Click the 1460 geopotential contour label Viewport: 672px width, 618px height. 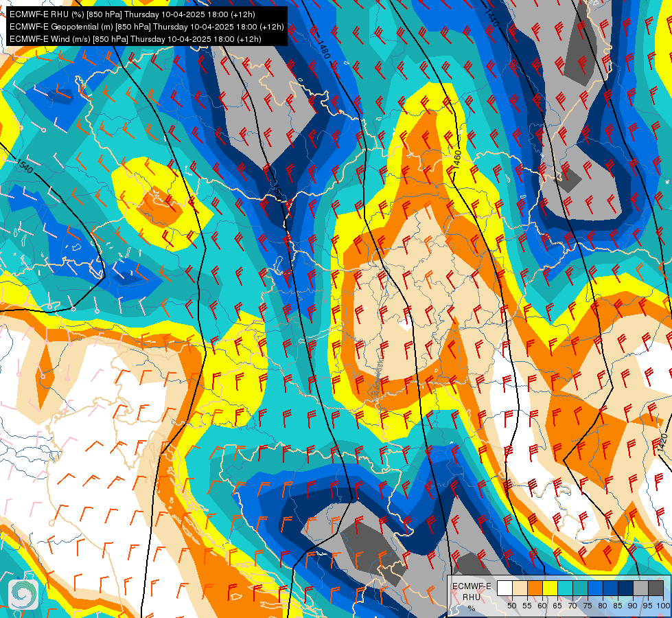457,159
